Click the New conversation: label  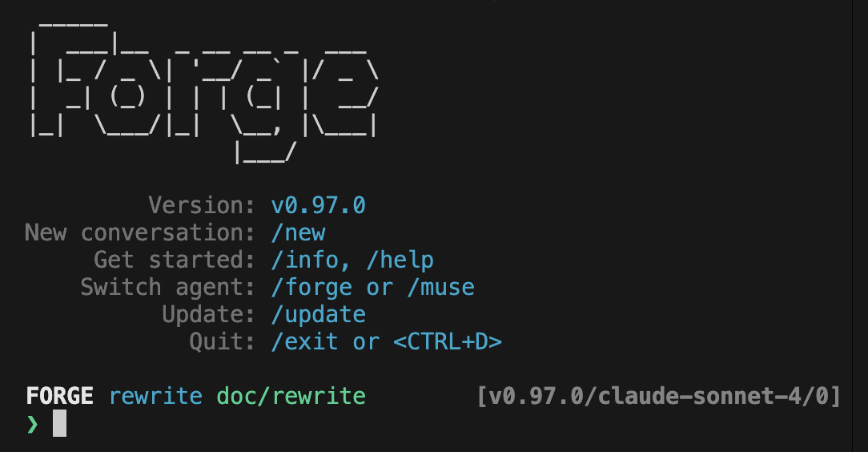(x=139, y=232)
